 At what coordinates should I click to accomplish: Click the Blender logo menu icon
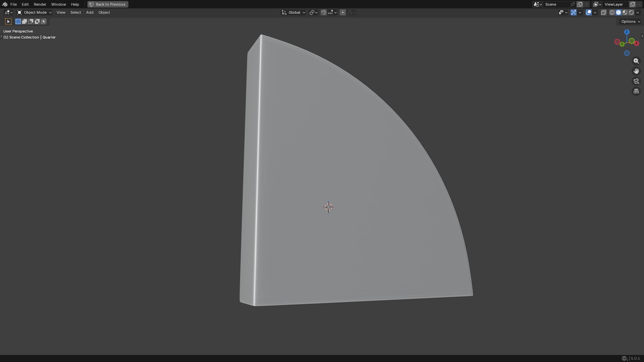tap(5, 4)
